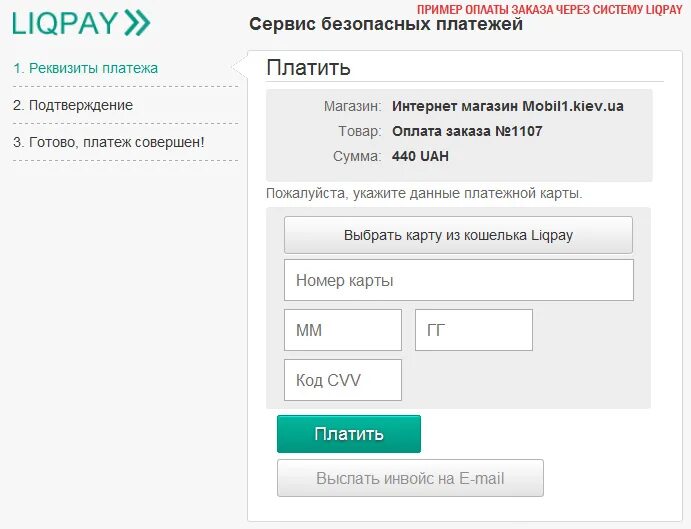Select step 3 Готово, платеж совершен!
Viewport: 691px width, 529px height.
click(109, 142)
